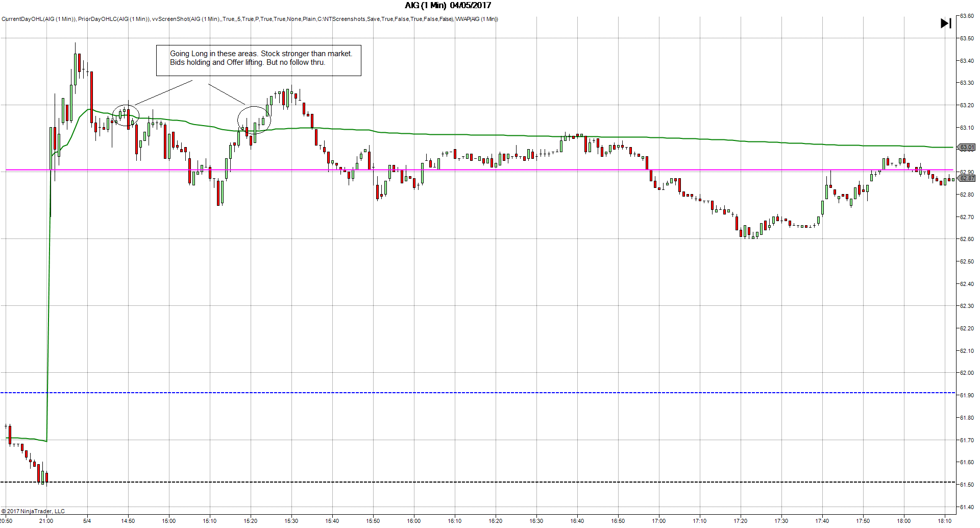Screen dimensions: 980x528
Task: Click the 63.40 price axis label
Action: coord(967,61)
